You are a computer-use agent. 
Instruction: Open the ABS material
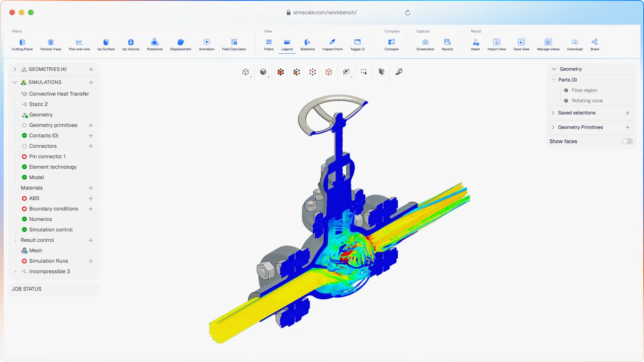(x=34, y=198)
